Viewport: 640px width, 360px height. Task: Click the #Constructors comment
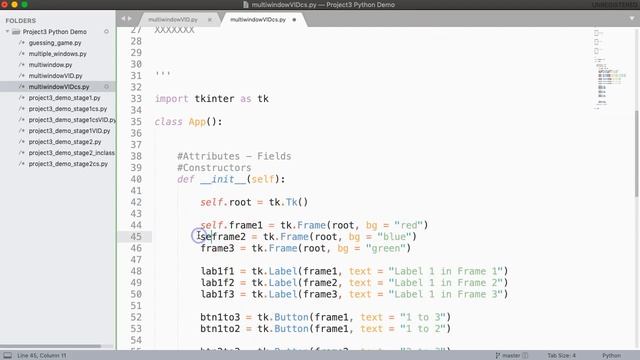pos(214,168)
